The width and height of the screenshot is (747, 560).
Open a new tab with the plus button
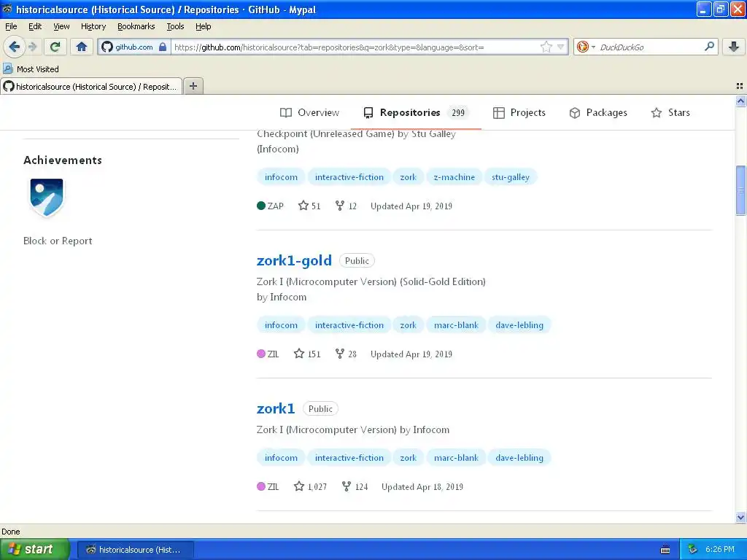pyautogui.click(x=193, y=86)
